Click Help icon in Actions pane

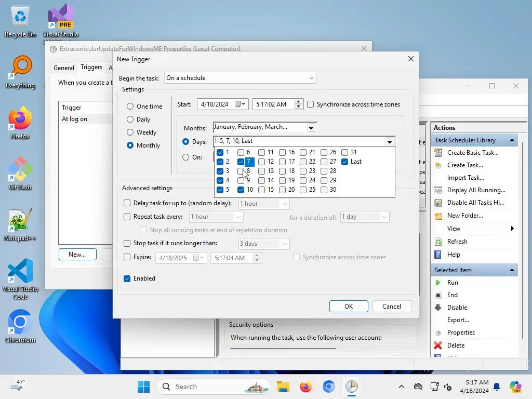point(438,255)
